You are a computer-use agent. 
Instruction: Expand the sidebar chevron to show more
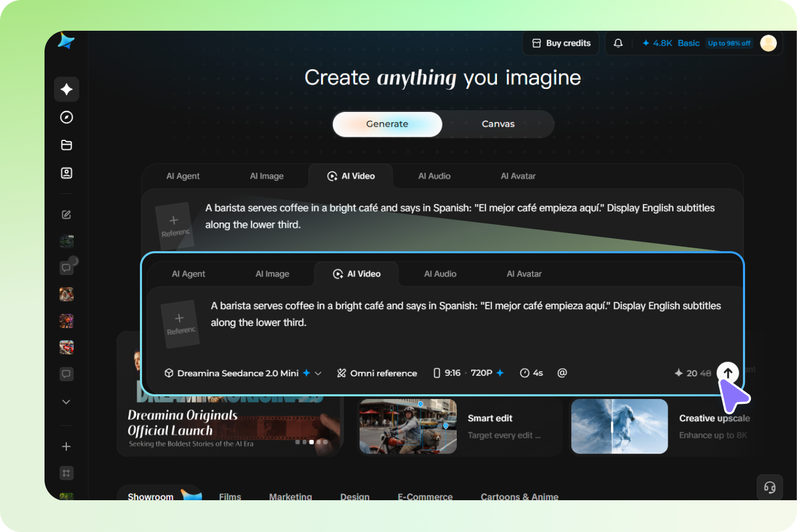pyautogui.click(x=66, y=402)
